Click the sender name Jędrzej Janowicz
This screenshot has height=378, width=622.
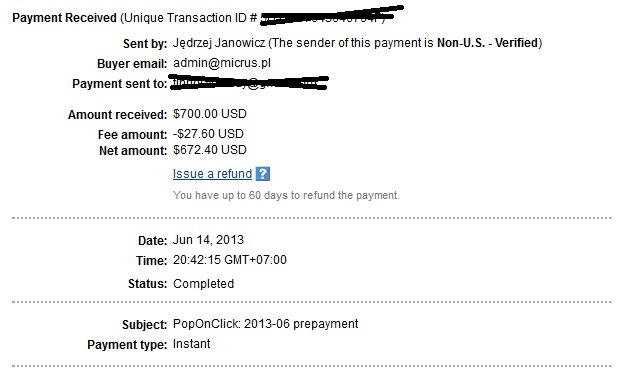pyautogui.click(x=219, y=43)
